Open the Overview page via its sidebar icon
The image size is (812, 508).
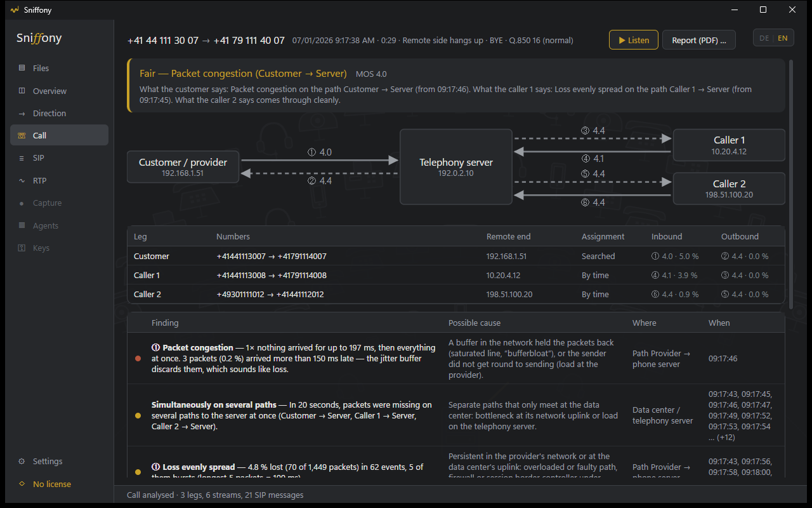point(22,91)
